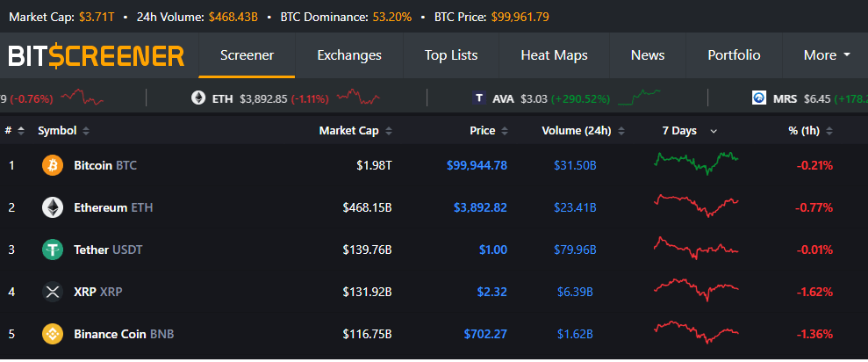Click Ethereum price $3,892.82
The width and height of the screenshot is (868, 362).
click(480, 207)
